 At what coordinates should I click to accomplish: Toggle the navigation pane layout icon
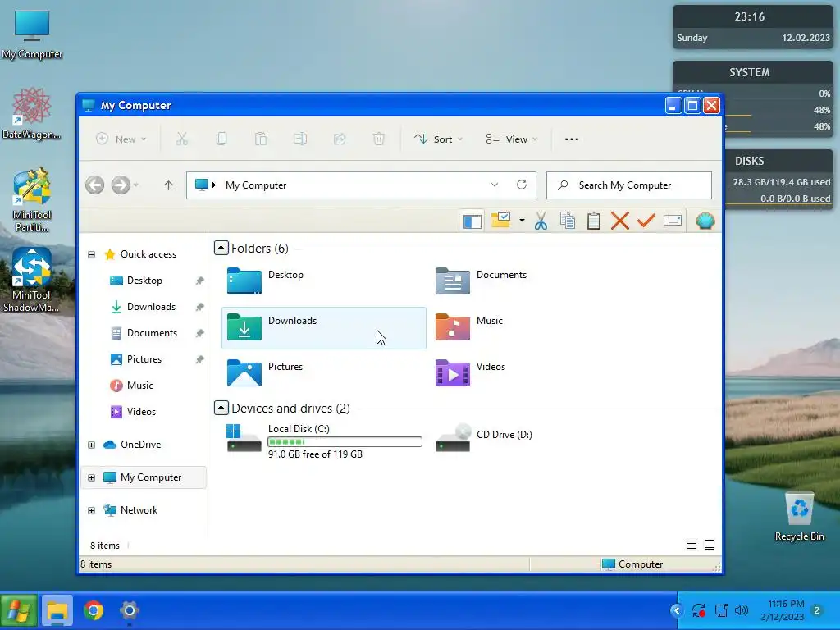point(472,221)
